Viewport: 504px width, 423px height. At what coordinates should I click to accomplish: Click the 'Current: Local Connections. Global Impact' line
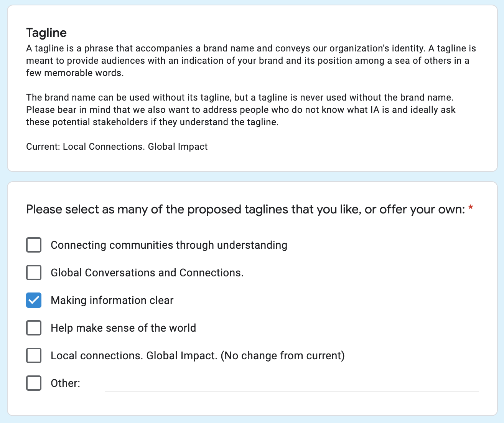coord(117,147)
